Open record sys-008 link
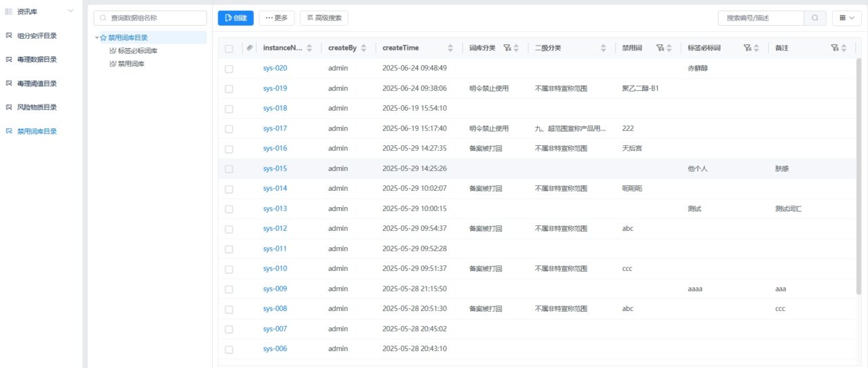 pyautogui.click(x=275, y=309)
